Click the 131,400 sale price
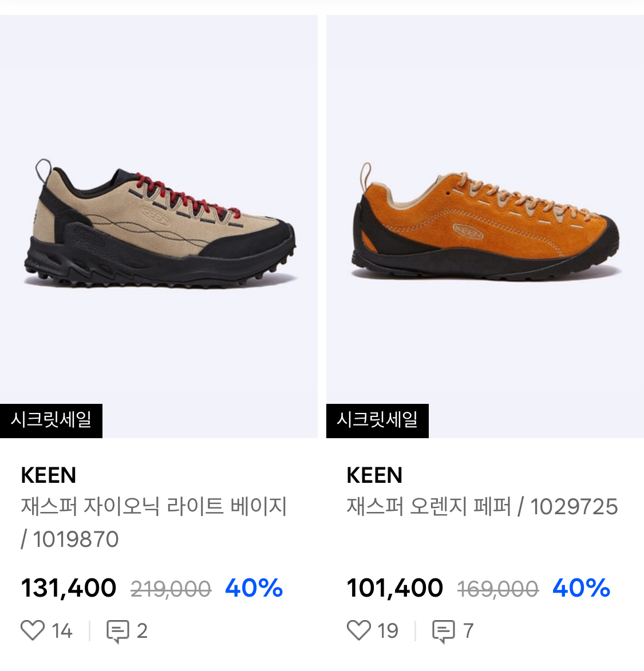Viewport: 644px width, 671px height. pyautogui.click(x=69, y=588)
